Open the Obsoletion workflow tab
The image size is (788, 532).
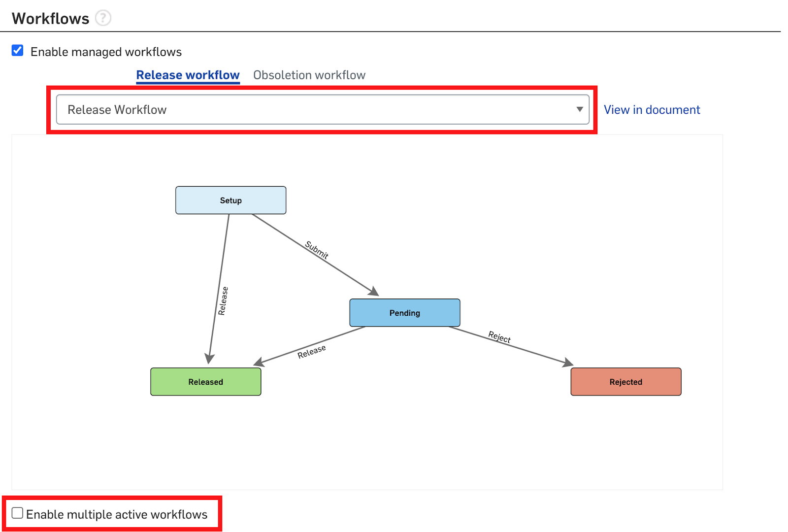pyautogui.click(x=309, y=75)
